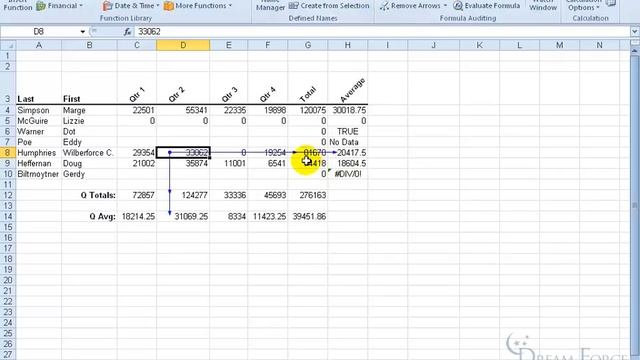Click the scroll-up arrow of vertical scrollbar
Image resolution: width=640 pixels, height=360 pixels.
[635, 51]
